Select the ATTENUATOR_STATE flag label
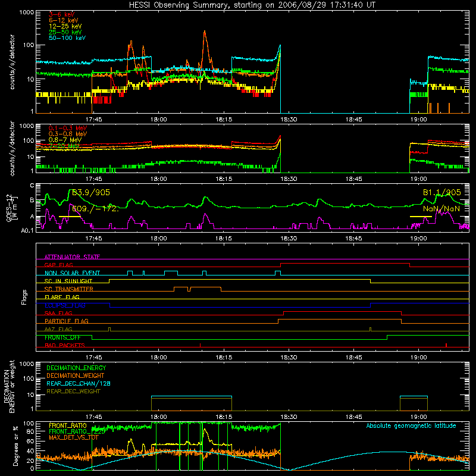The image size is (476, 476). tap(72, 257)
